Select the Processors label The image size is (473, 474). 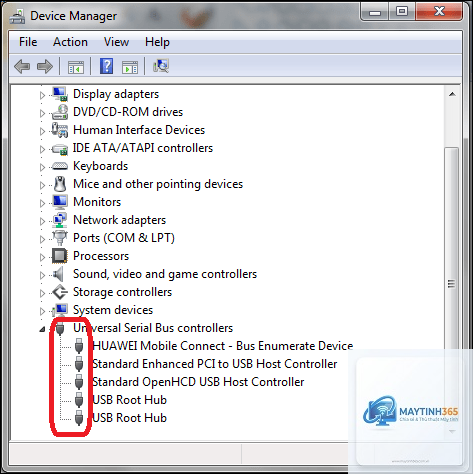coord(101,256)
